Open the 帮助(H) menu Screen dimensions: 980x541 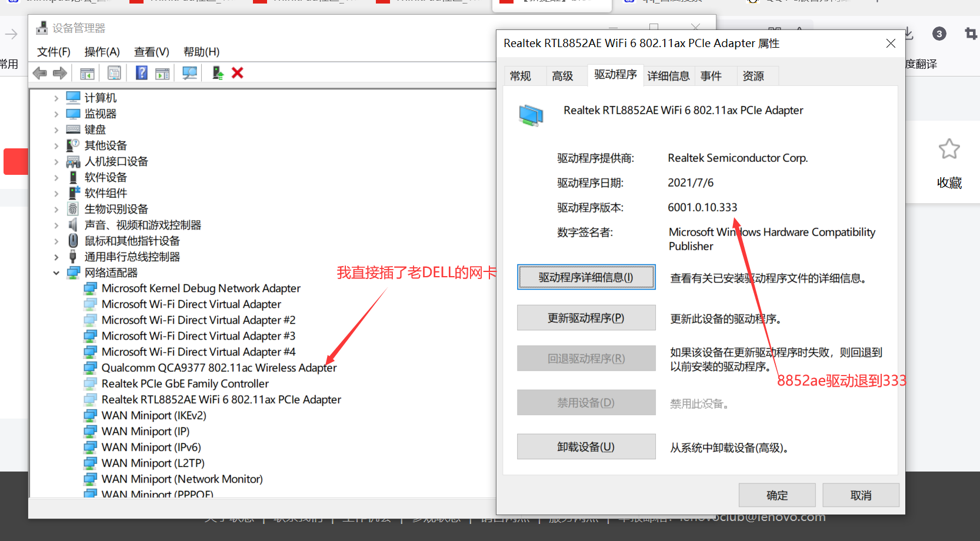201,52
